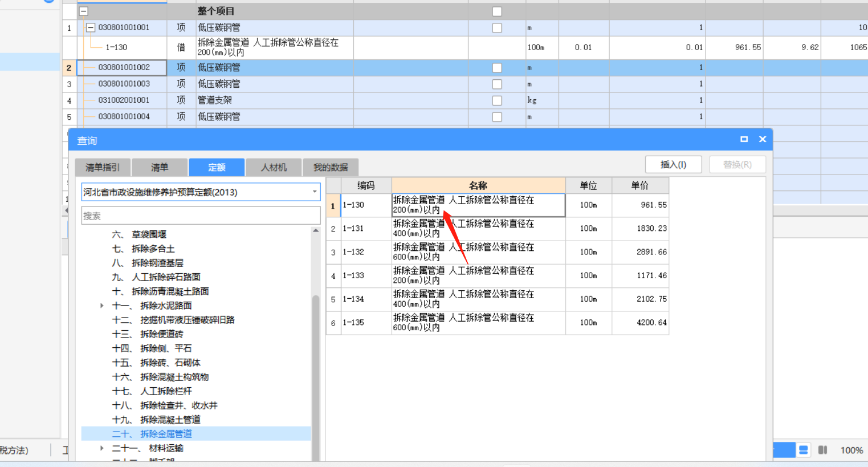This screenshot has width=868, height=467.
Task: Click the 替换(R) button
Action: click(x=737, y=165)
